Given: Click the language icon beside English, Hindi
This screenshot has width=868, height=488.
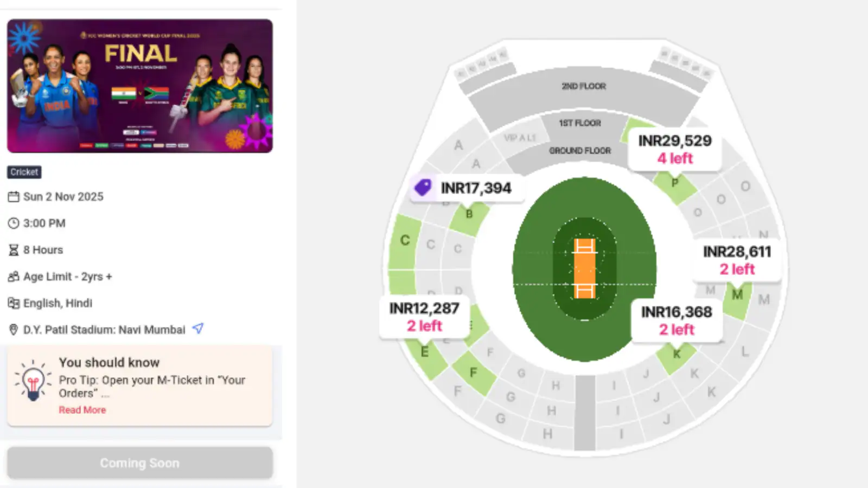Looking at the screenshot, I should (14, 303).
